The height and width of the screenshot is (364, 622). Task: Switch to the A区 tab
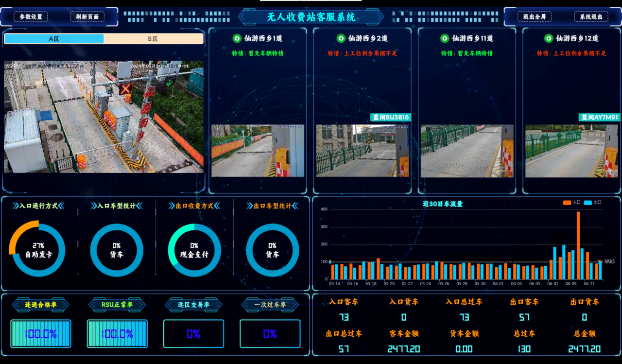[x=54, y=39]
